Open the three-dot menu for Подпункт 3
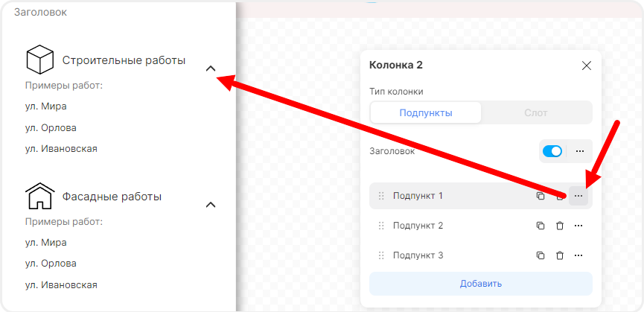The image size is (644, 312). 578,255
